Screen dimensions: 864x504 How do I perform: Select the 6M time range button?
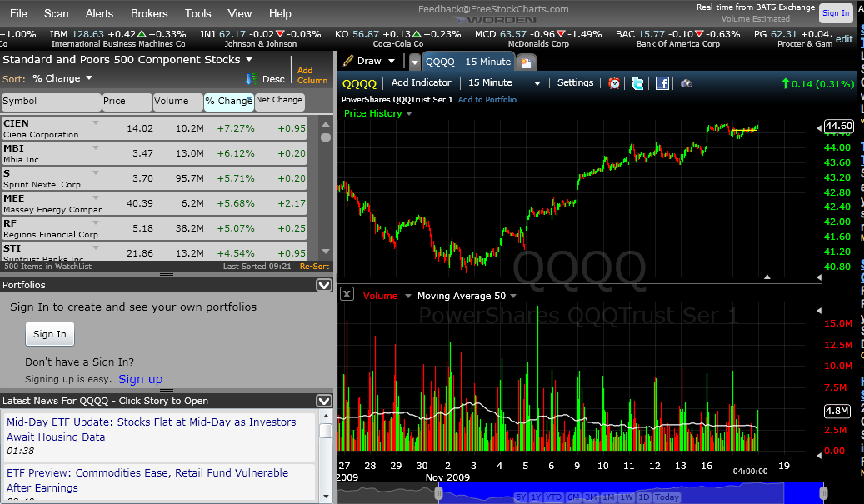(573, 497)
